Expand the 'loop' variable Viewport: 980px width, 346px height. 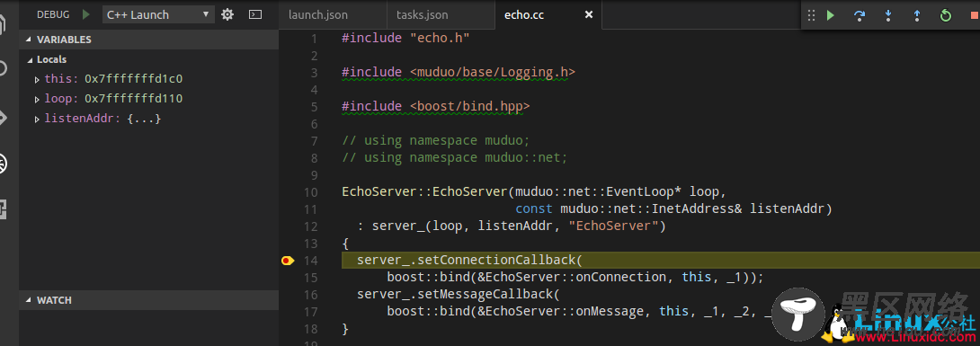(38, 99)
